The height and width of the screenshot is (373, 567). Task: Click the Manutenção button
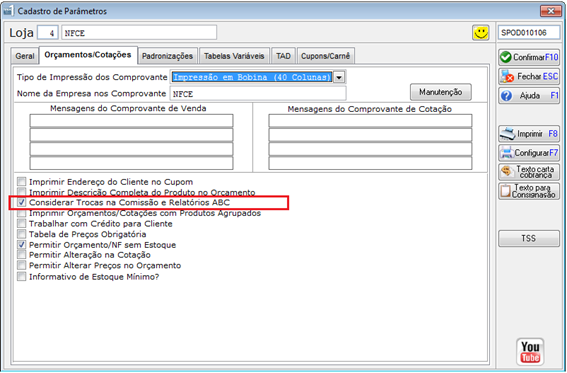(440, 92)
